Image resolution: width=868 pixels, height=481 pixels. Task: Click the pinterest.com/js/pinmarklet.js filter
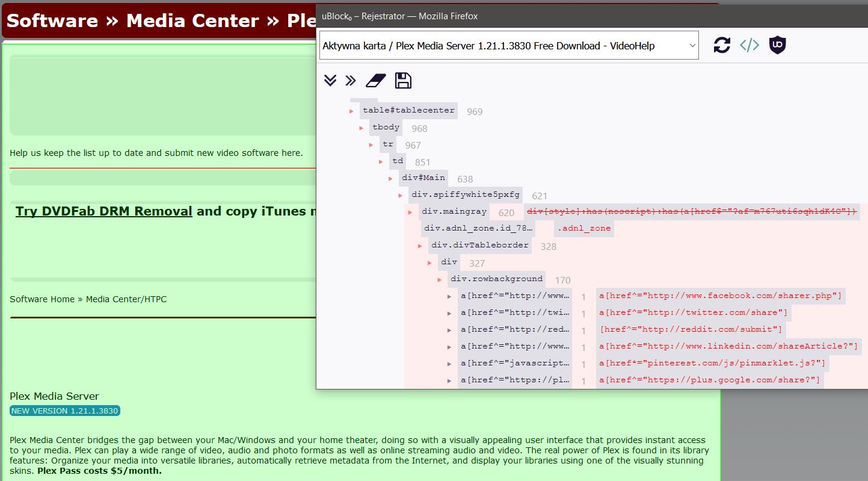coord(713,363)
